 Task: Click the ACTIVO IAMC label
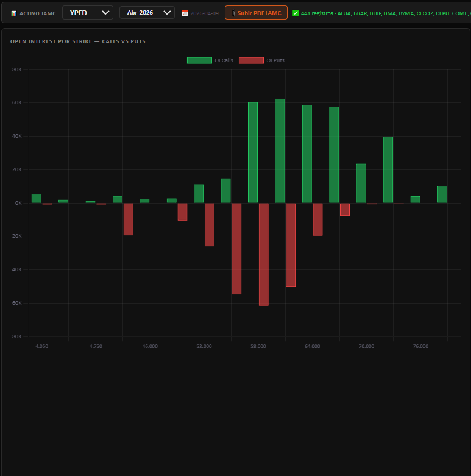pyautogui.click(x=38, y=13)
